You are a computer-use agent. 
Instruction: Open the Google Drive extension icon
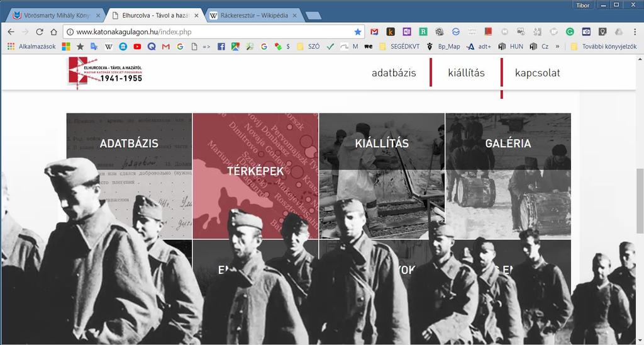click(619, 31)
